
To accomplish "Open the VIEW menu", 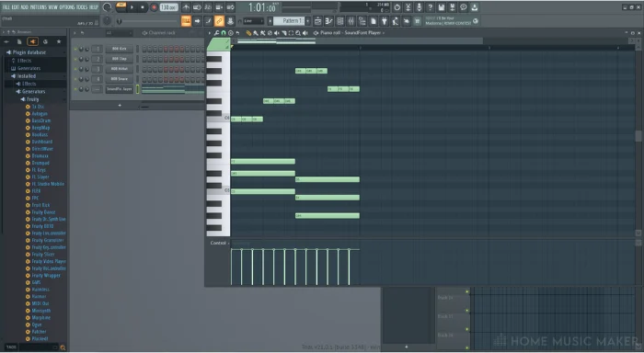I will pyautogui.click(x=52, y=7).
